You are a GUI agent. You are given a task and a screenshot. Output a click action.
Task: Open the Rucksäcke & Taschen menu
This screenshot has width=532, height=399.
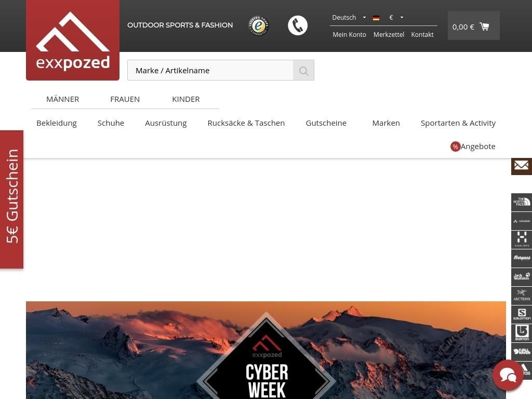(246, 123)
